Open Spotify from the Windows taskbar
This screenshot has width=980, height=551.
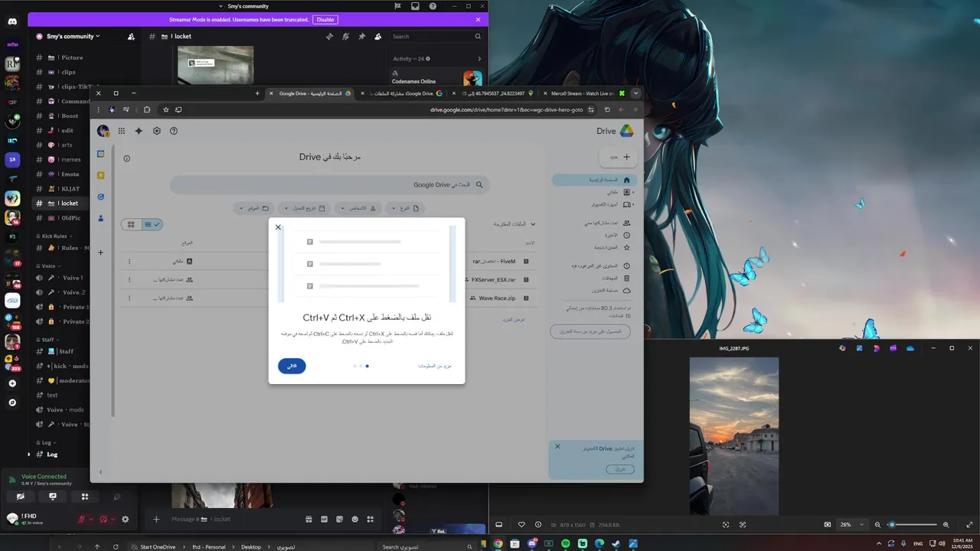[x=565, y=543]
